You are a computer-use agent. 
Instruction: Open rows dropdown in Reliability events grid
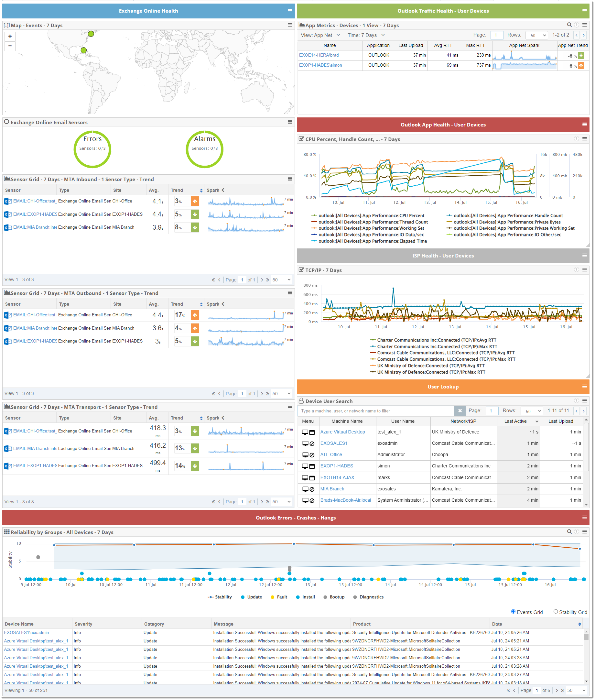pos(576,690)
